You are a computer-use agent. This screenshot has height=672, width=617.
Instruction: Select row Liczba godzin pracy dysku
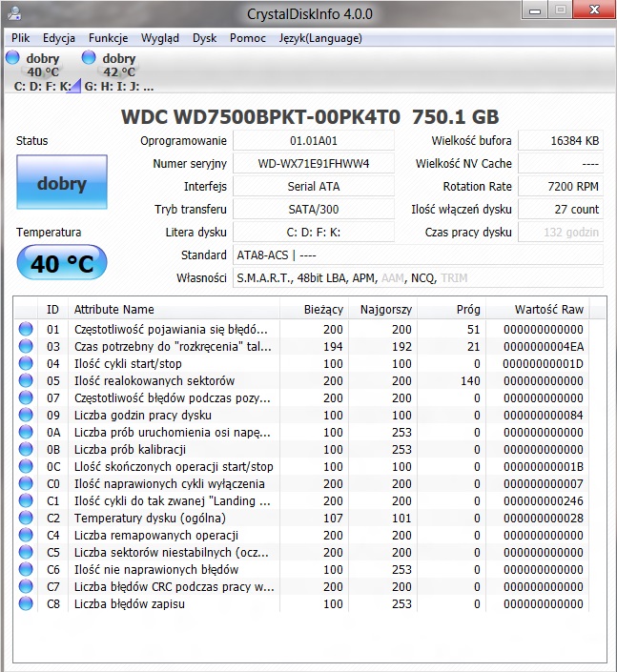tap(302, 415)
